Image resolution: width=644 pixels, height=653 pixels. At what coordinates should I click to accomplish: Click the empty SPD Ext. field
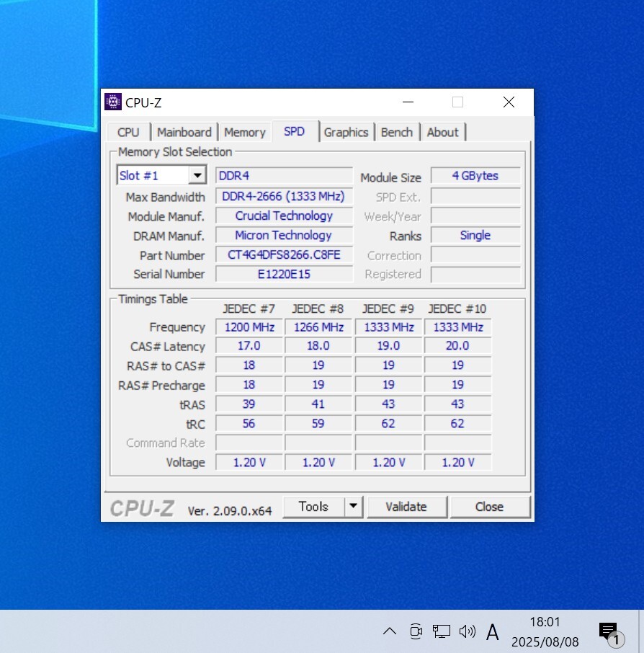click(475, 196)
